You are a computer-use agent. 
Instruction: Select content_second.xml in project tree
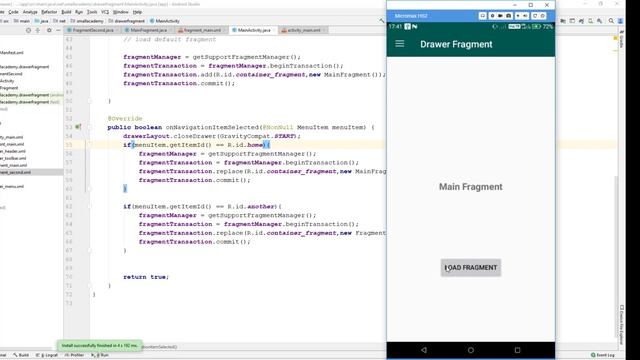pyautogui.click(x=16, y=172)
